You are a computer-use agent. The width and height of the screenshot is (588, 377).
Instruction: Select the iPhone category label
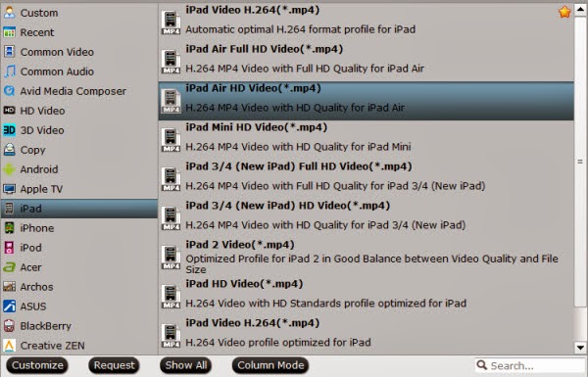[37, 228]
